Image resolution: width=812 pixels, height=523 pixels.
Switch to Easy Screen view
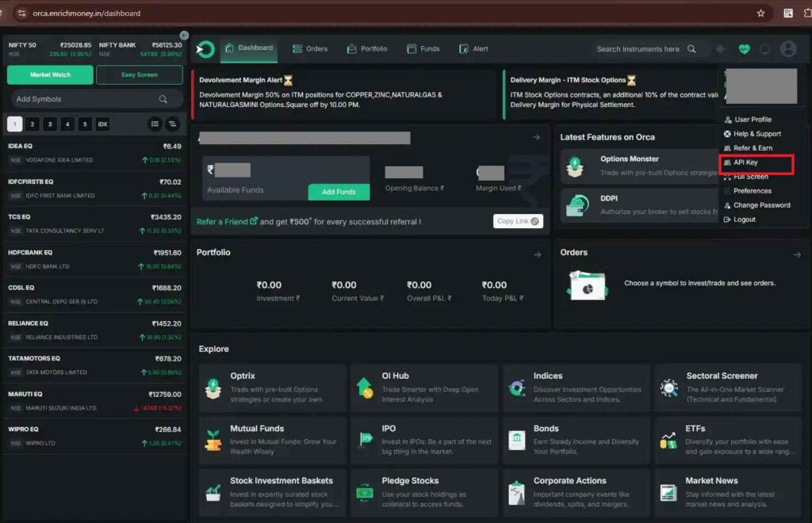pos(140,75)
